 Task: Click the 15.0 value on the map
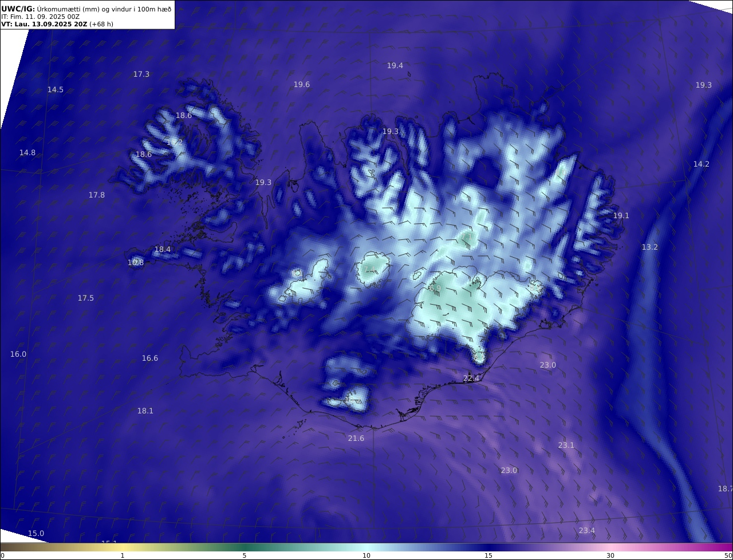pyautogui.click(x=36, y=534)
